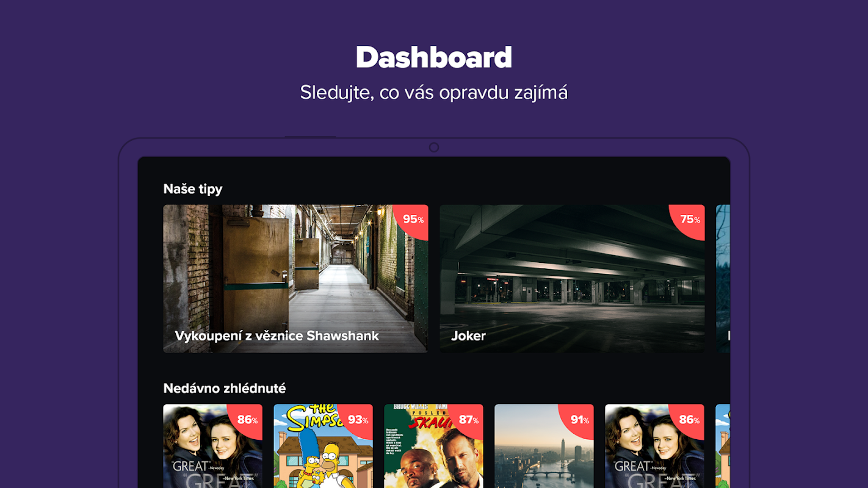This screenshot has height=488, width=868.
Task: Click the 87% rating badge on Bruce Willis poster
Action: tap(468, 420)
